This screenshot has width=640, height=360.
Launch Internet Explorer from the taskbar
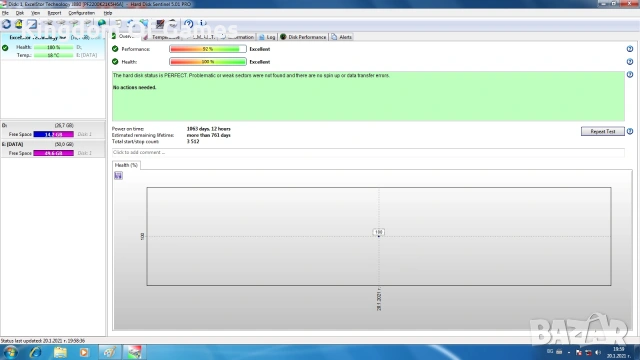coord(36,352)
